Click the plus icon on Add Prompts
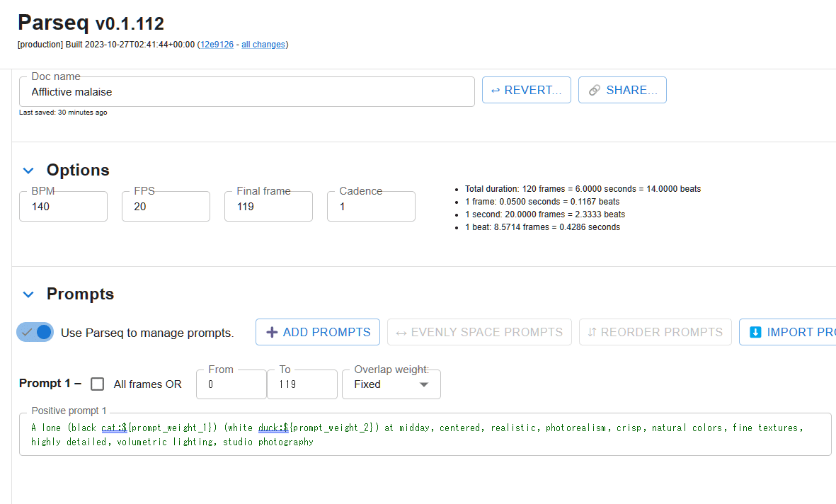The image size is (836, 504). [271, 332]
